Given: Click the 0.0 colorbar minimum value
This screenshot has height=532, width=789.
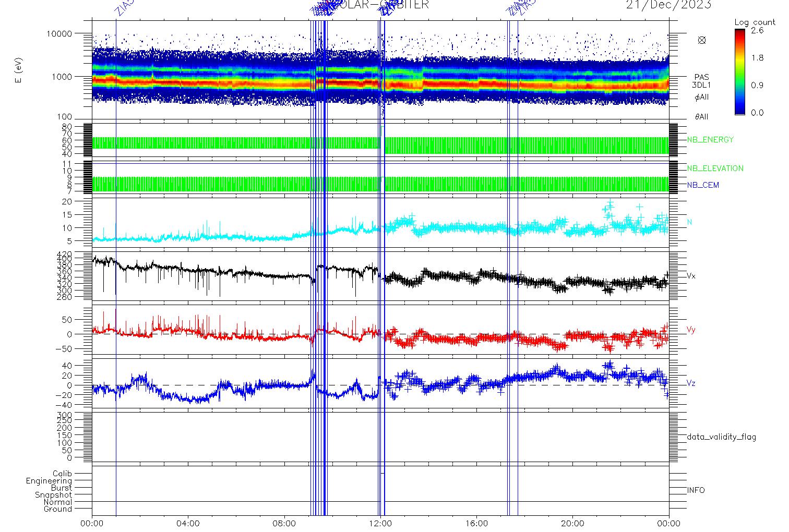Looking at the screenshot, I should coord(757,112).
